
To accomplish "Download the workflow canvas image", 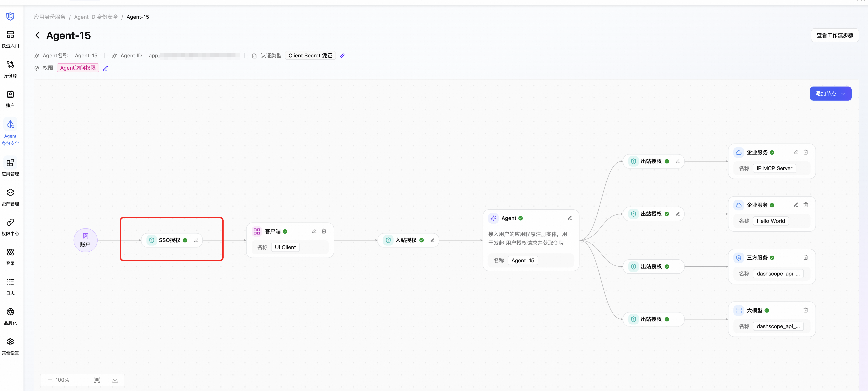I will click(x=115, y=380).
